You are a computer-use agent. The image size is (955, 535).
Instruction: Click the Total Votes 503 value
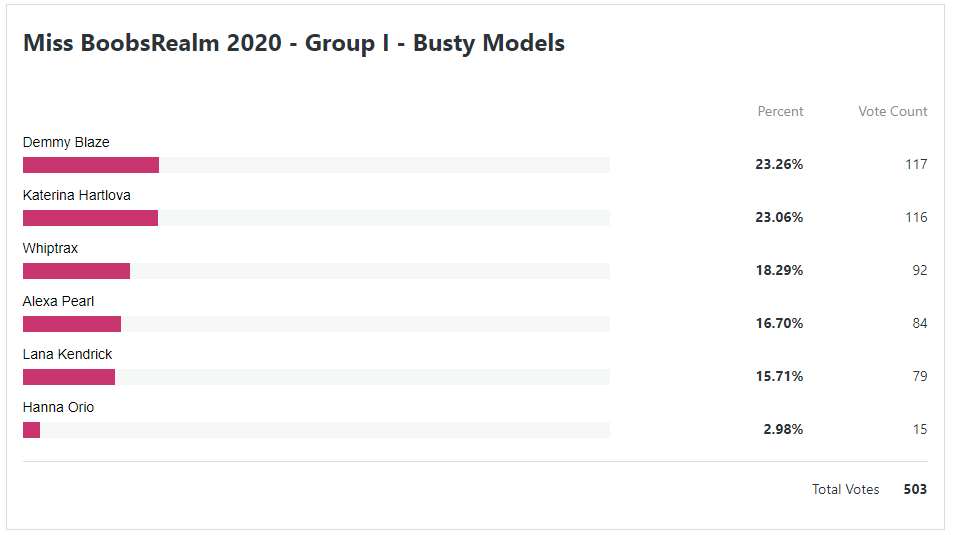click(915, 489)
